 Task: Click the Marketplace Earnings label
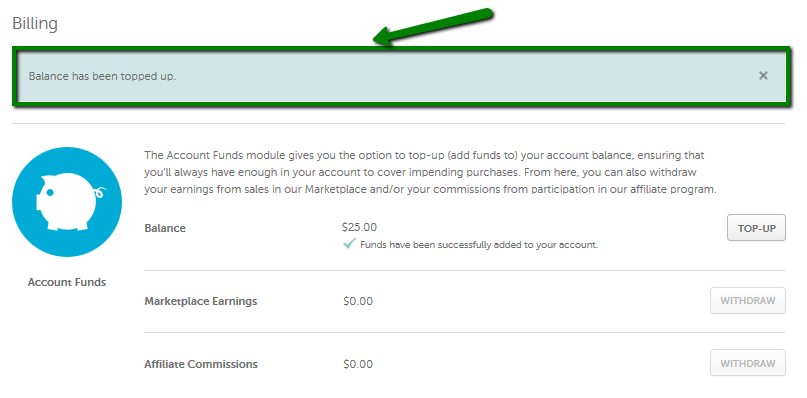click(x=201, y=301)
